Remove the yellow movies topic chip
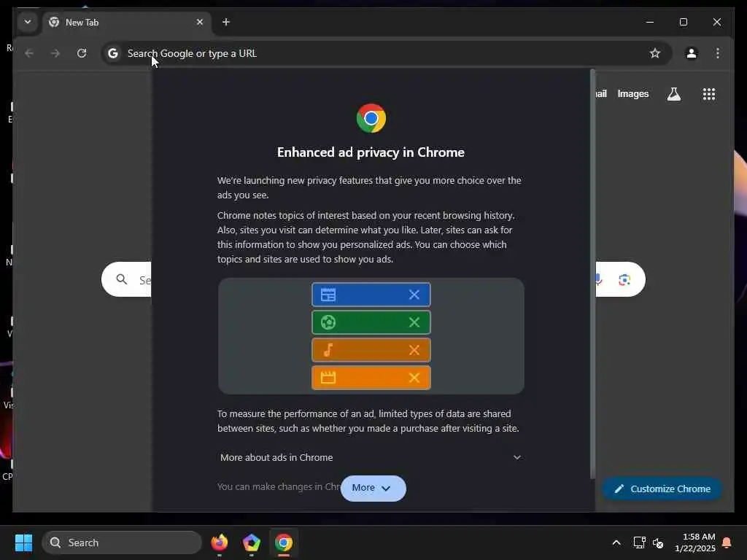This screenshot has width=747, height=560. [414, 378]
